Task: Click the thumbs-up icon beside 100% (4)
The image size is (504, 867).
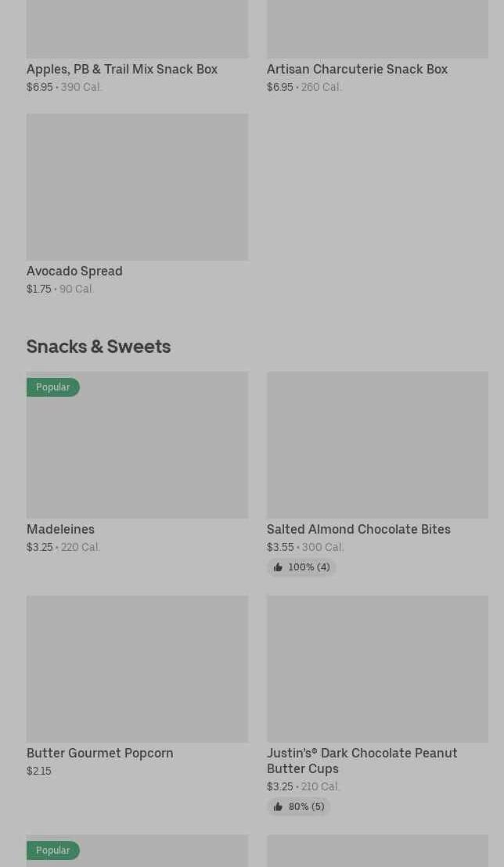Action: (x=278, y=567)
